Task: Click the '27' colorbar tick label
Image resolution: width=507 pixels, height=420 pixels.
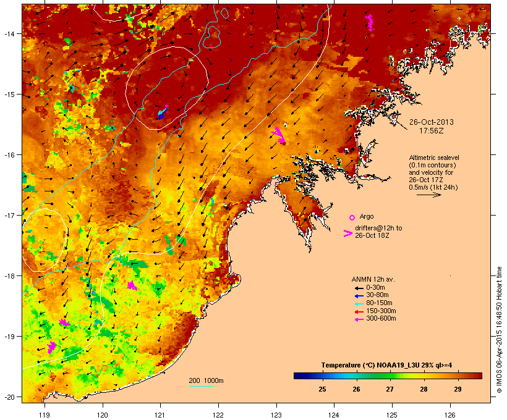Action: click(390, 389)
